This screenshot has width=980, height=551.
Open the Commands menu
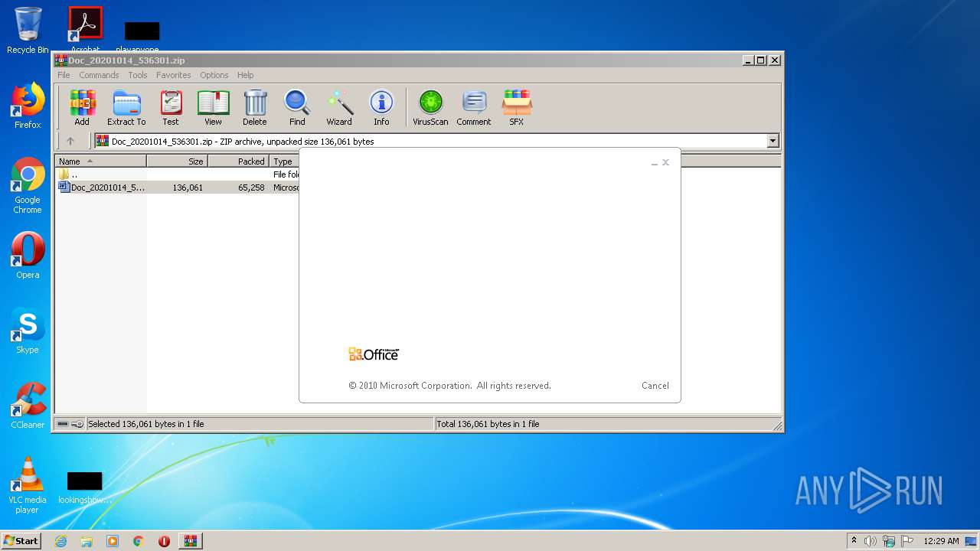click(99, 75)
